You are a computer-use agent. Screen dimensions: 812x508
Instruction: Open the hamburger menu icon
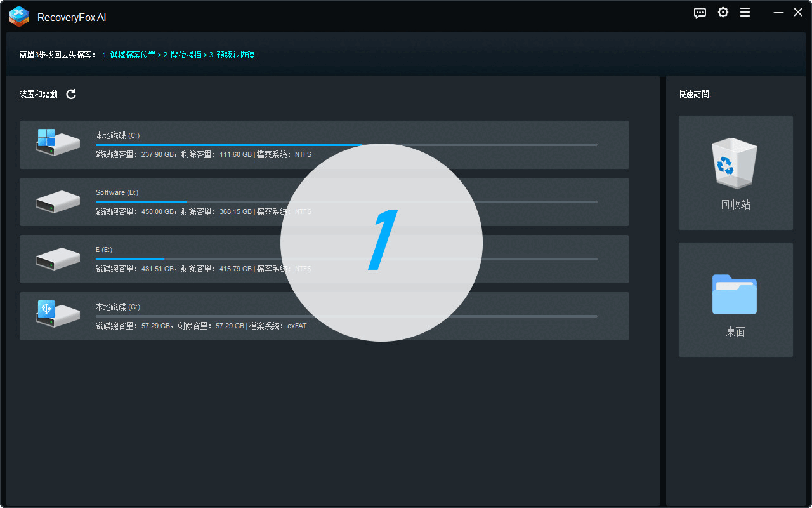click(745, 13)
